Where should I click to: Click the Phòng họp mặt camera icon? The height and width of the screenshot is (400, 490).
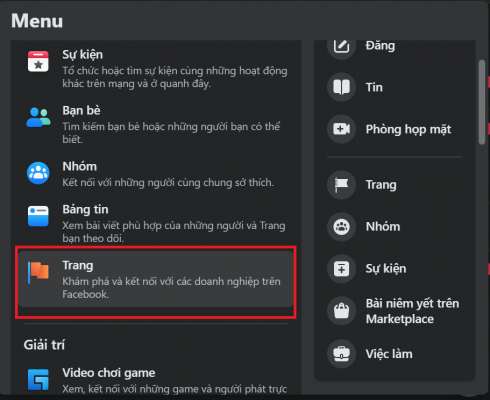point(341,129)
